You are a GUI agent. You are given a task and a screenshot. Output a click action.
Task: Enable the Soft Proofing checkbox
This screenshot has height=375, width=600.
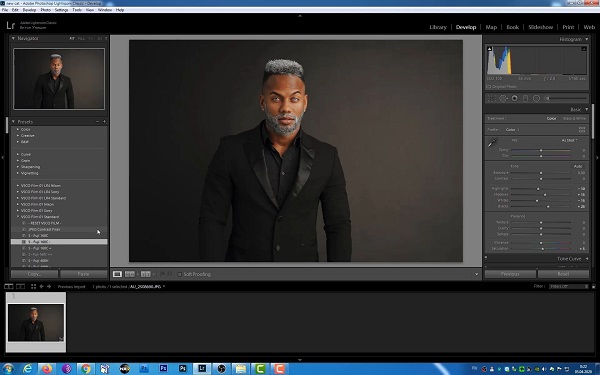click(179, 274)
